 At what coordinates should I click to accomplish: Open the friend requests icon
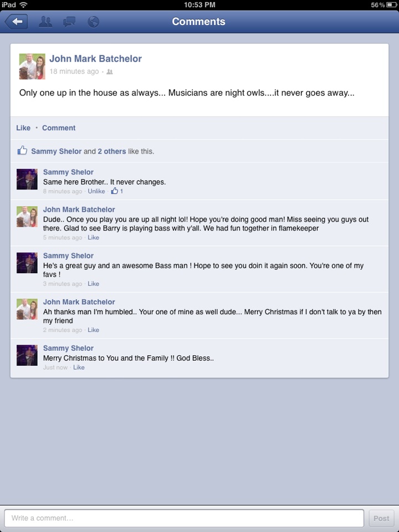[x=45, y=22]
